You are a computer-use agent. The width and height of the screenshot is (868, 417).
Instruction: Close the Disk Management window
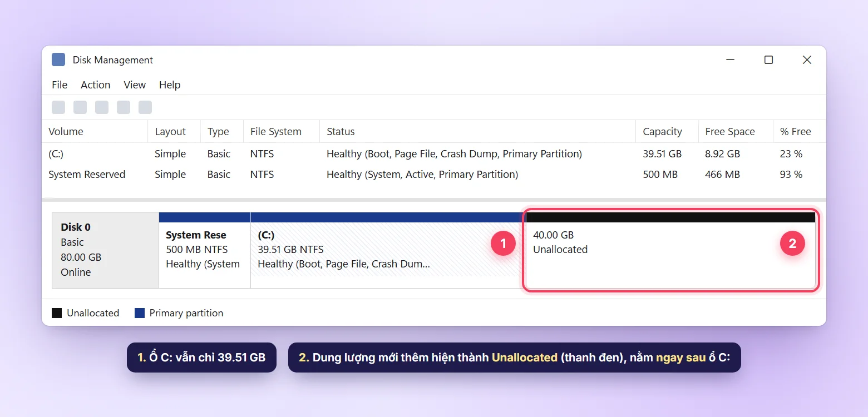pyautogui.click(x=807, y=59)
